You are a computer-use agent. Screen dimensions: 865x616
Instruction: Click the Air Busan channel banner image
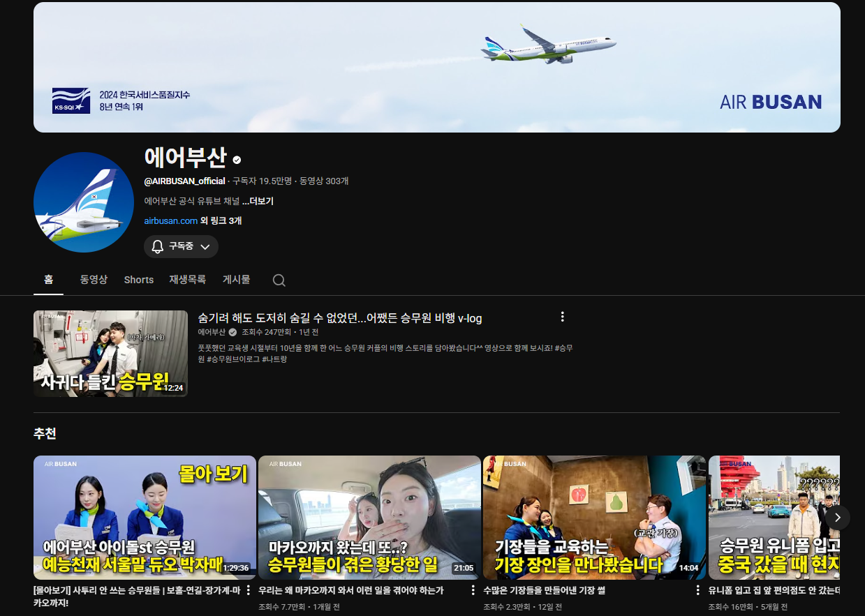click(437, 67)
